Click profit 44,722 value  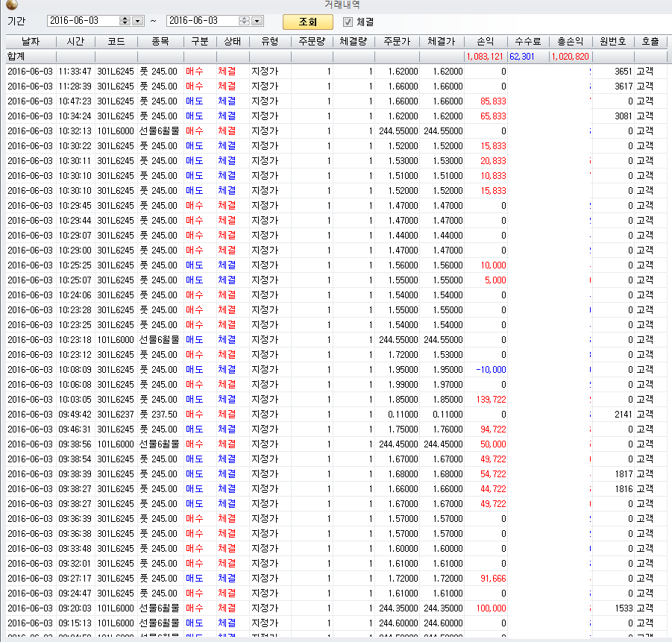[x=493, y=489]
